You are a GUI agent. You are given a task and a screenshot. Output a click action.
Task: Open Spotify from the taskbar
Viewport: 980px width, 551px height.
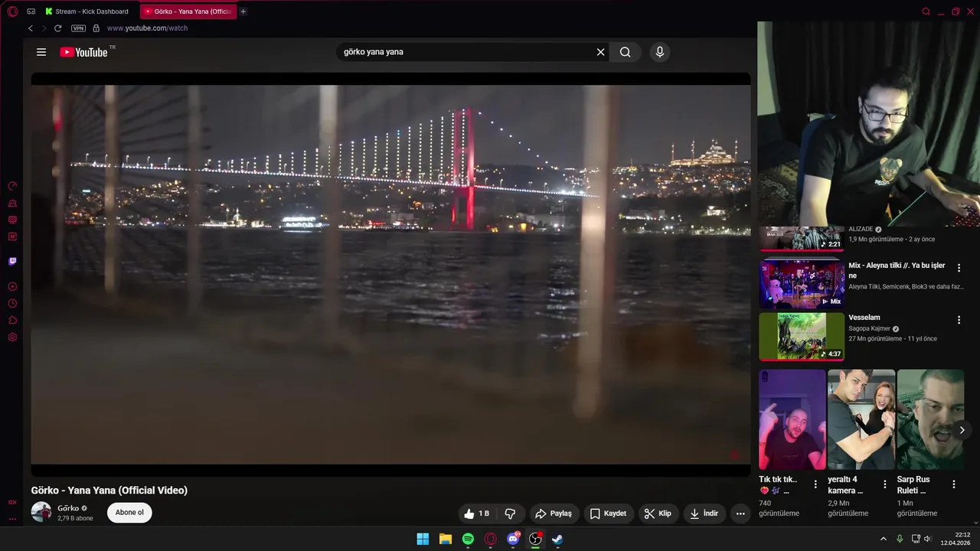(468, 539)
